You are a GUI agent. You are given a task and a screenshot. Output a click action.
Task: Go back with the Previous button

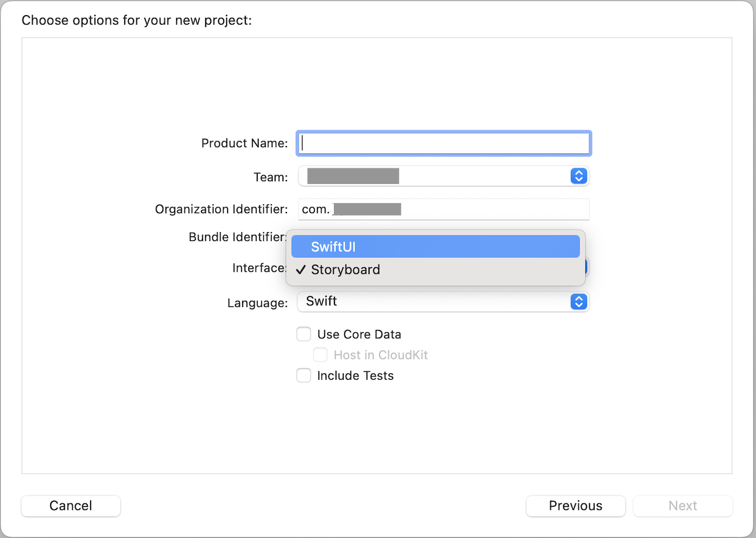click(575, 506)
